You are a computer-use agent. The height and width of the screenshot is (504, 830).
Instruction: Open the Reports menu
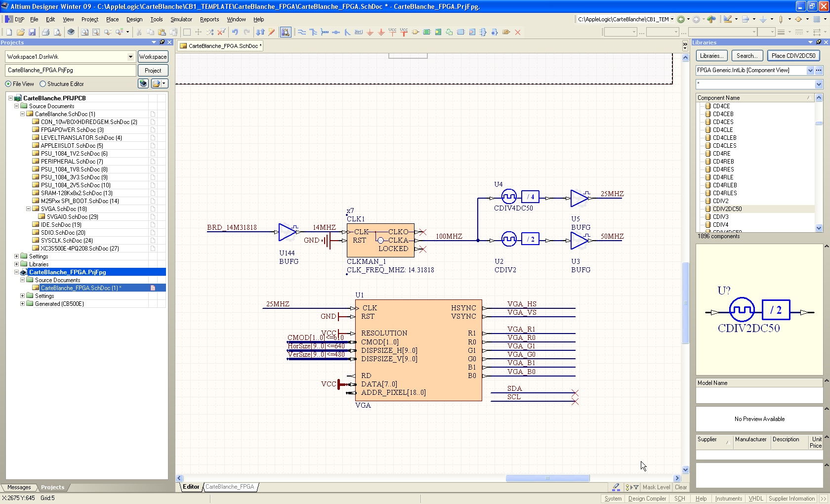point(209,19)
